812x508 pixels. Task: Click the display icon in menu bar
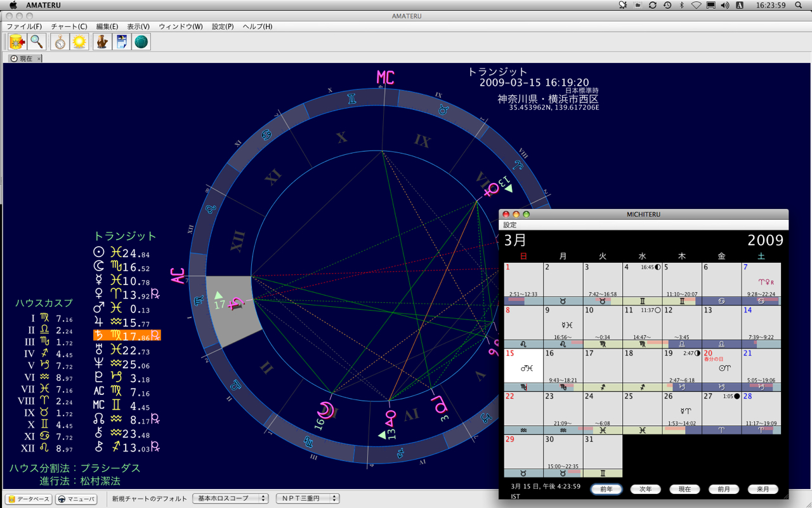pyautogui.click(x=711, y=5)
